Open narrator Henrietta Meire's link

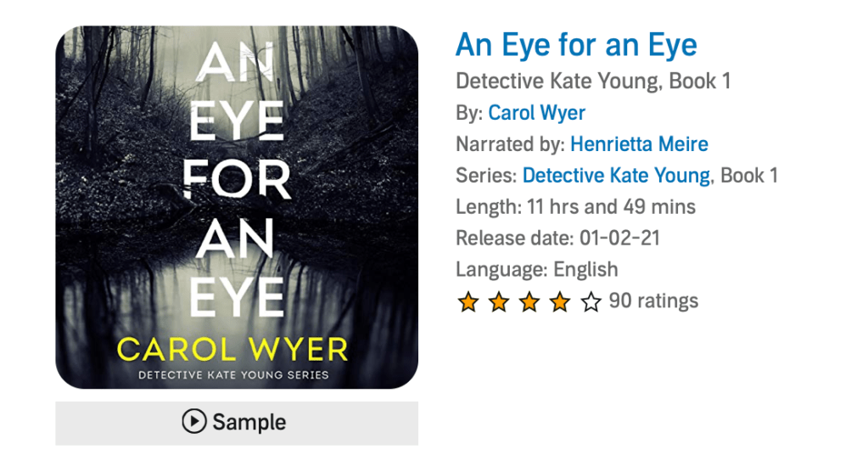(x=639, y=144)
